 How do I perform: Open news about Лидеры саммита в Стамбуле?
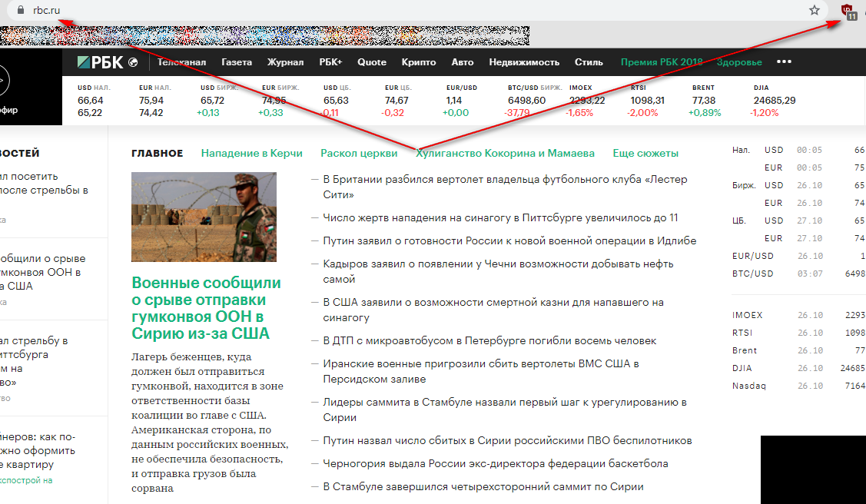click(505, 409)
